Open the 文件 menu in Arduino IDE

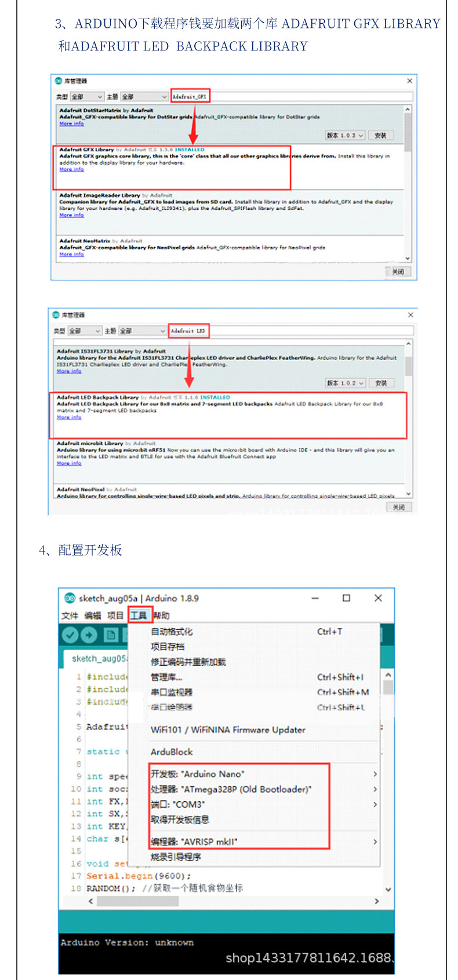[x=70, y=615]
